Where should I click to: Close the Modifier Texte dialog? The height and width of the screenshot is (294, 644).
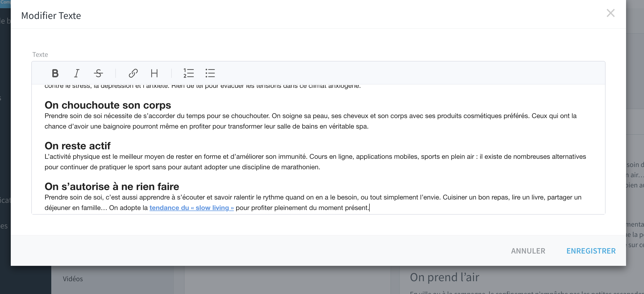[x=611, y=13]
